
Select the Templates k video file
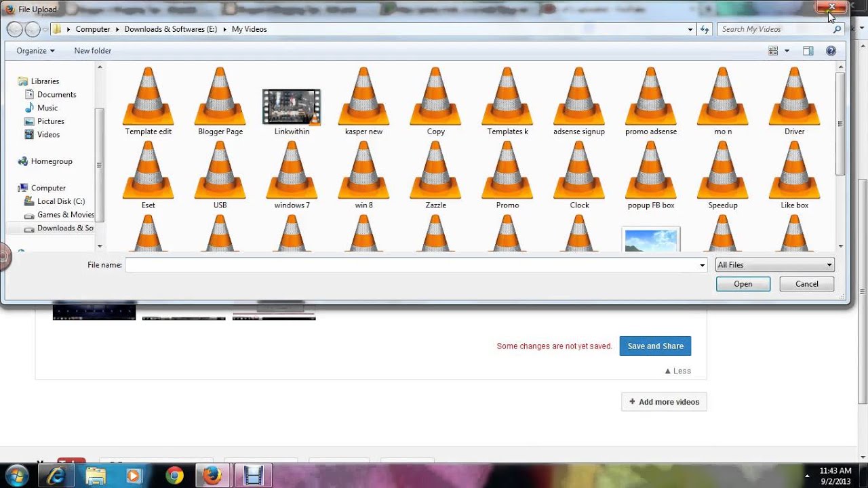[x=507, y=102]
